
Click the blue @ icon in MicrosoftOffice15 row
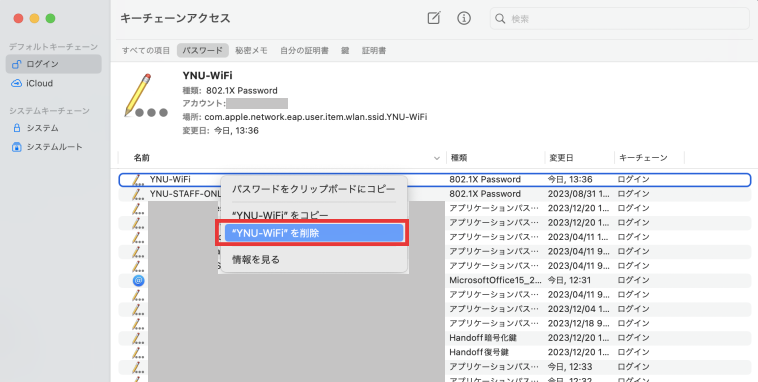138,280
